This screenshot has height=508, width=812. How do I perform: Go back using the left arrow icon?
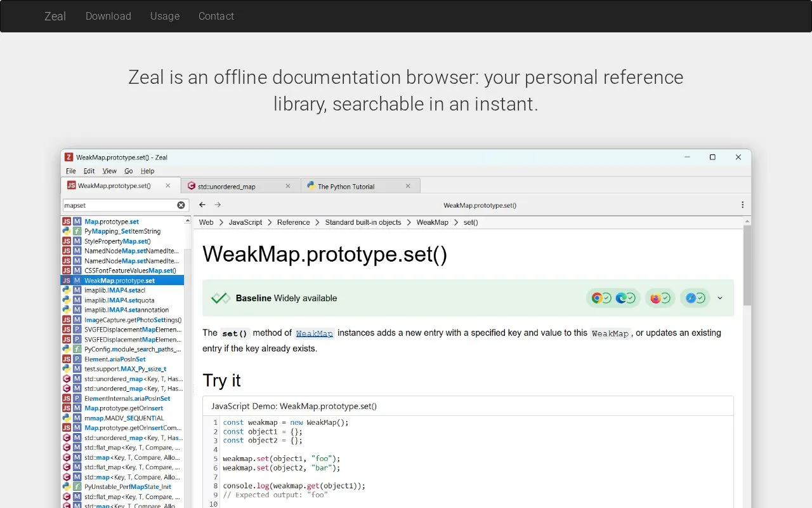click(x=202, y=205)
